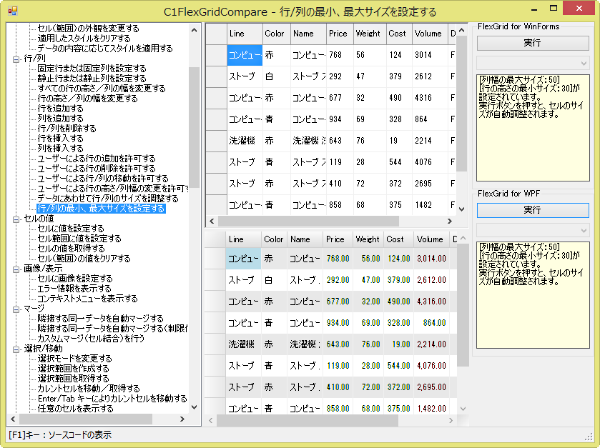Click the Weight column header in the lower grid
Image resolution: width=600 pixels, height=448 pixels.
pyautogui.click(x=368, y=241)
